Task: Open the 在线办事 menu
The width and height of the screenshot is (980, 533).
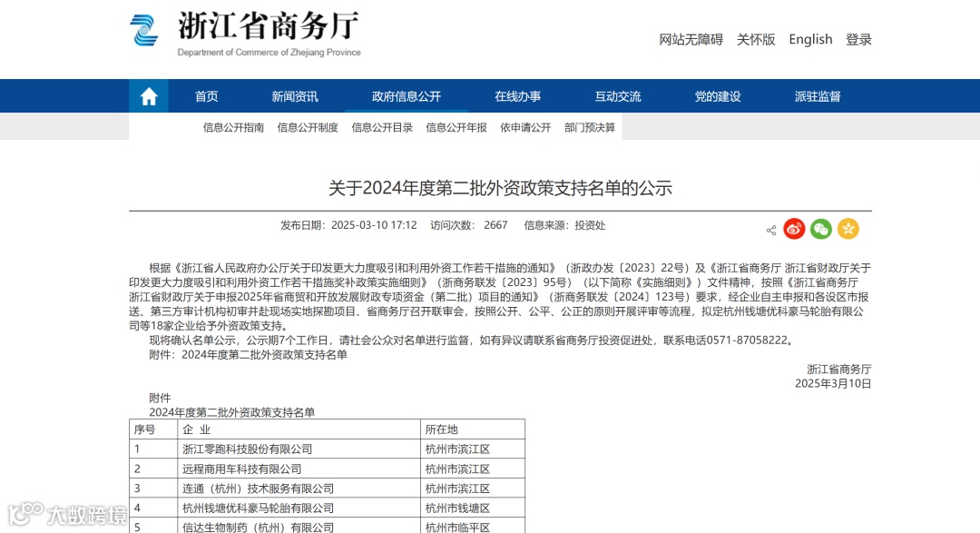Action: [x=517, y=96]
